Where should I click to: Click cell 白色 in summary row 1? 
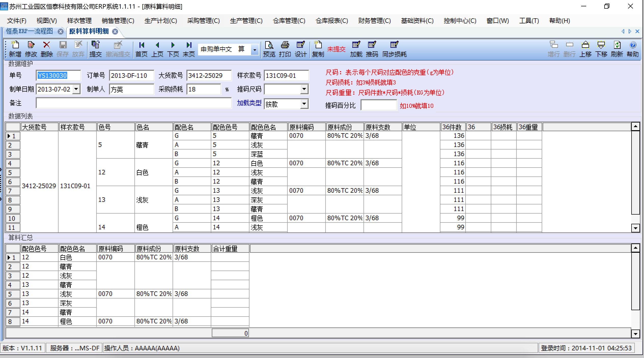77,257
